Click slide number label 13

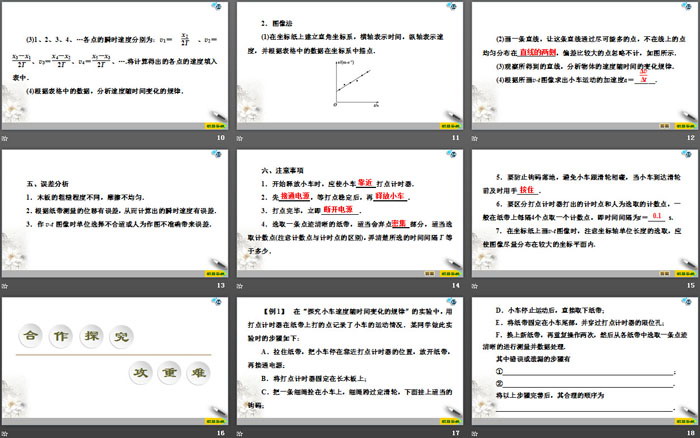click(221, 285)
